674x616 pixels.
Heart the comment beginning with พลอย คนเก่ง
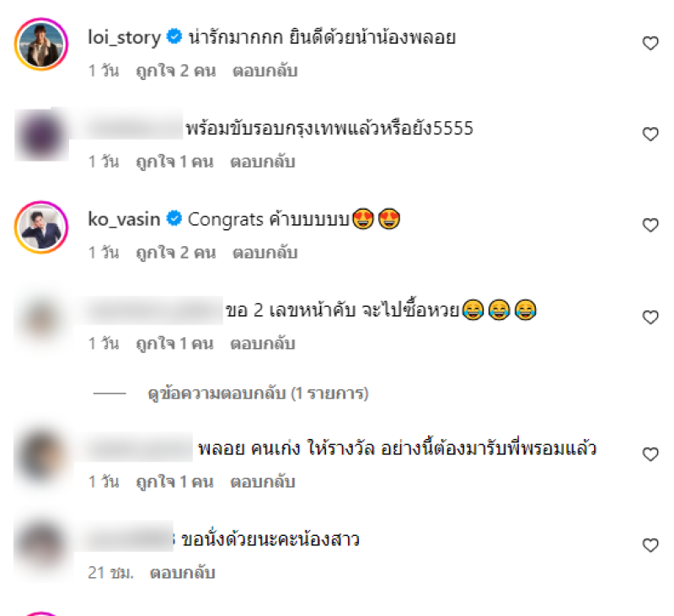(650, 454)
